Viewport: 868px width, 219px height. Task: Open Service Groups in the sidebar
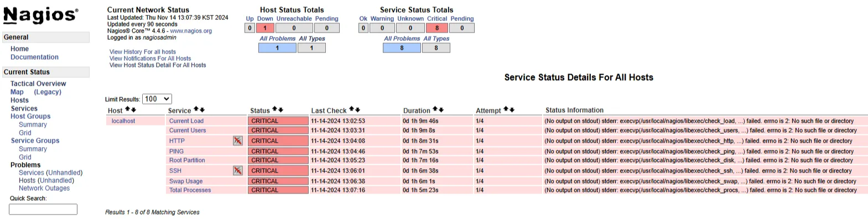pos(35,140)
